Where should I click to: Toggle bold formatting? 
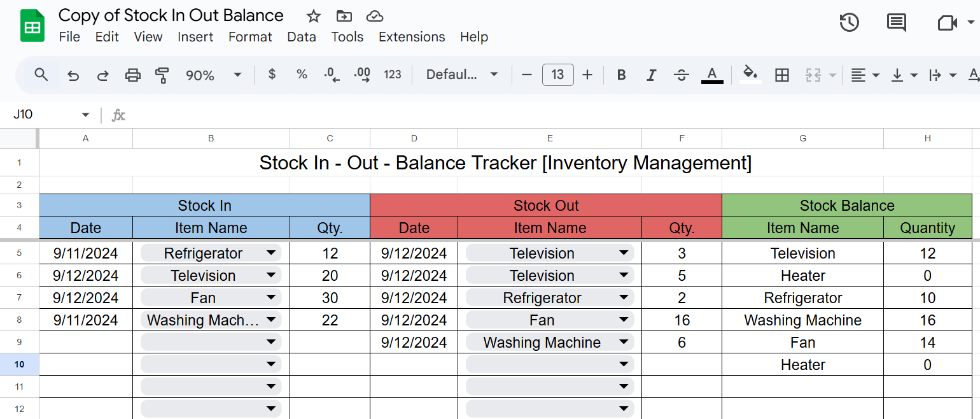(x=621, y=75)
